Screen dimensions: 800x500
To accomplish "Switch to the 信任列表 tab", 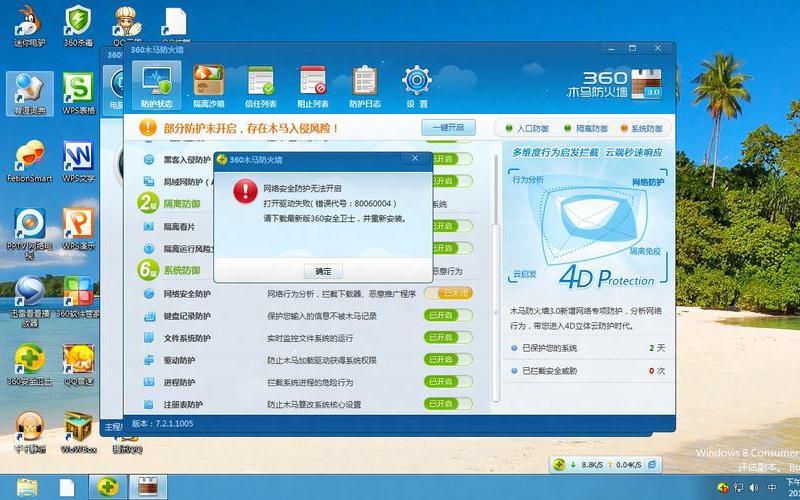I will pos(261,86).
